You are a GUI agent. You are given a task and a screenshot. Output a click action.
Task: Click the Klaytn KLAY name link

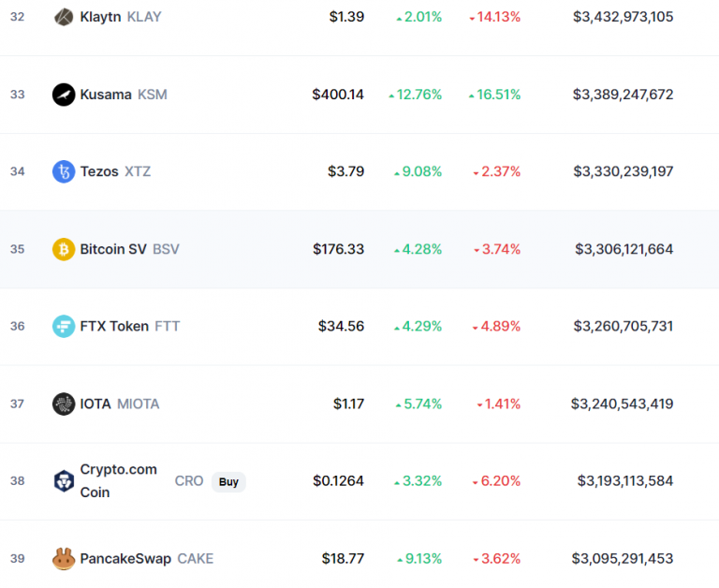[x=121, y=17]
